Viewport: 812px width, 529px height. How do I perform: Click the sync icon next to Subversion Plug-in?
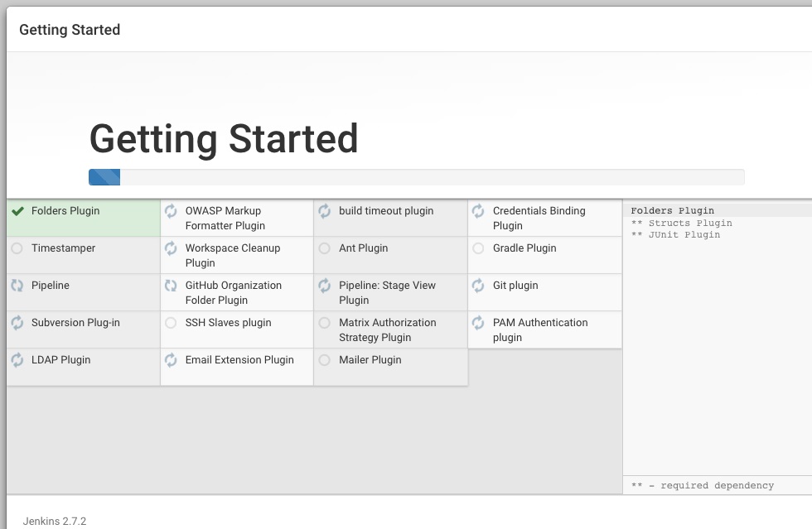tap(17, 323)
